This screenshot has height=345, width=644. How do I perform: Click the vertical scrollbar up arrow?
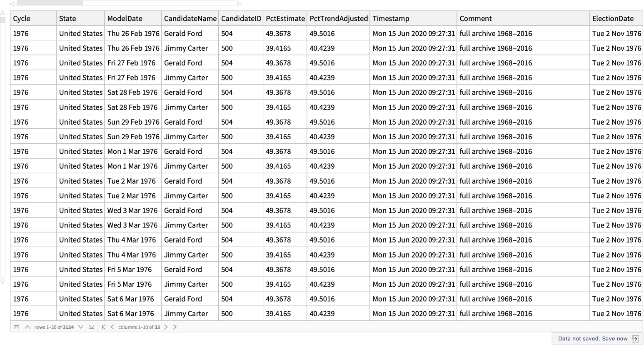[x=2, y=13]
